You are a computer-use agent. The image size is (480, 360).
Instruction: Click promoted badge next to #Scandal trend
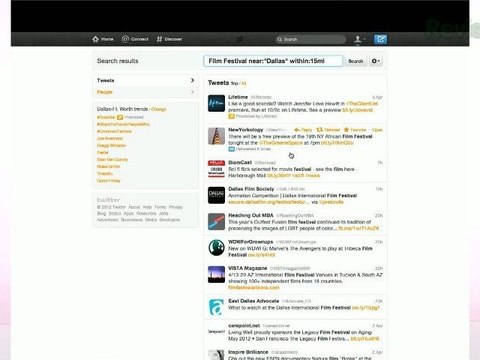(x=120, y=117)
